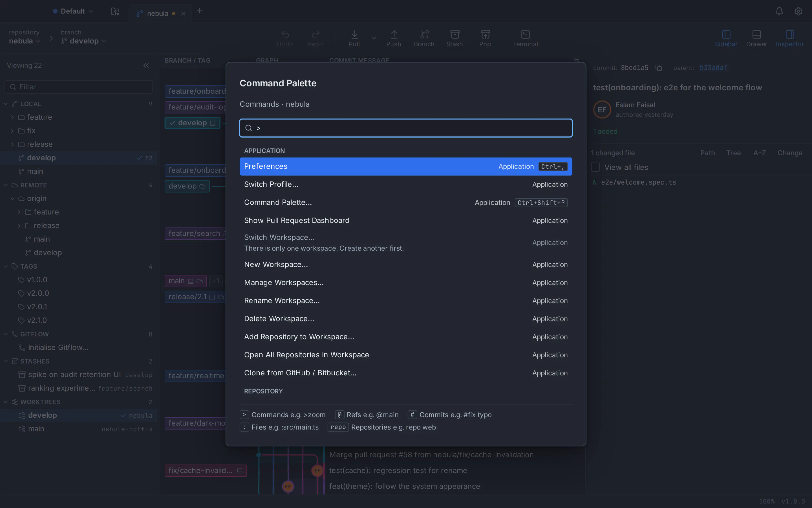Collapse the TAGS section
The image size is (812, 508).
(6, 266)
